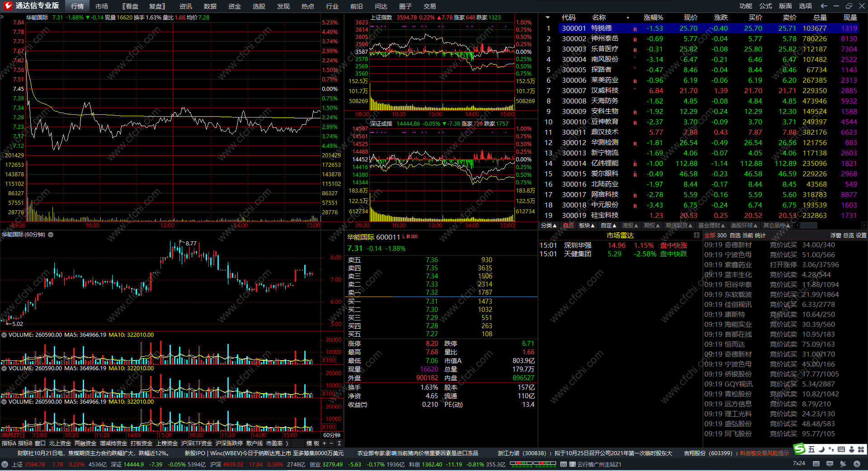Click the 浮窗 floating window button
Screen dimensions: 868x471
click(835, 235)
